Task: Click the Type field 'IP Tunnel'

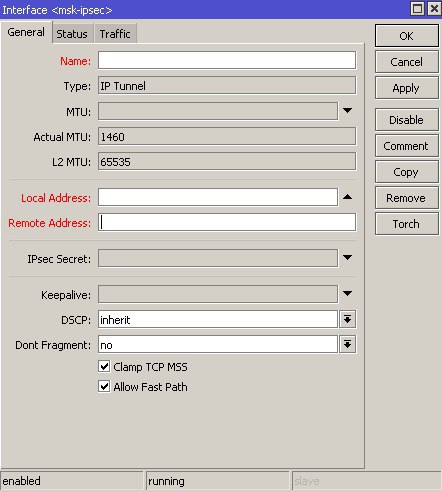Action: 227,86
